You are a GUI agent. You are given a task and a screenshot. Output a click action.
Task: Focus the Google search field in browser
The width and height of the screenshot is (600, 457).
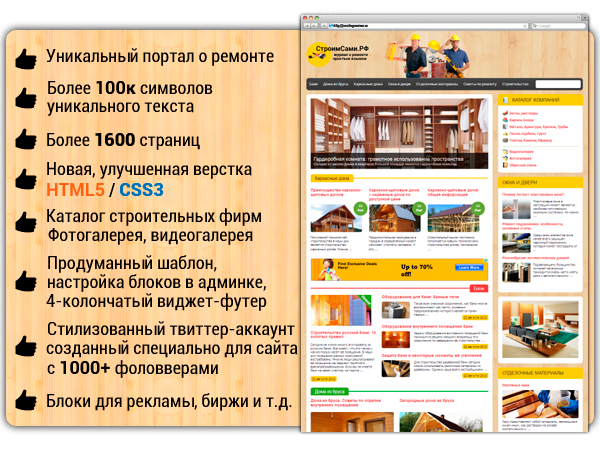(x=558, y=26)
